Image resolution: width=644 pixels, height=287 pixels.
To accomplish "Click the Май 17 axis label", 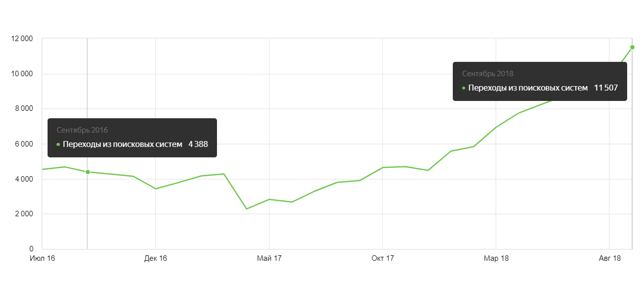I will pyautogui.click(x=269, y=258).
